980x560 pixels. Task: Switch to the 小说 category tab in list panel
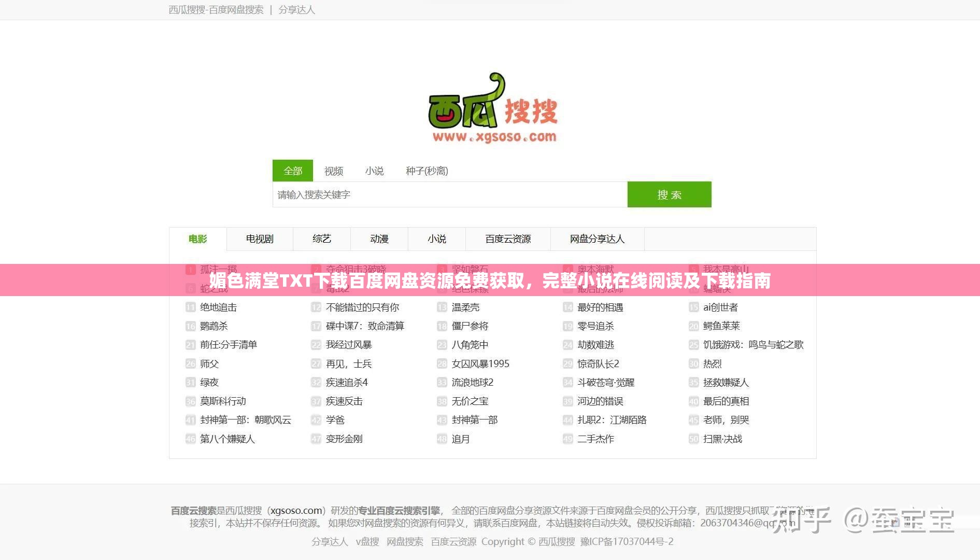pyautogui.click(x=437, y=239)
